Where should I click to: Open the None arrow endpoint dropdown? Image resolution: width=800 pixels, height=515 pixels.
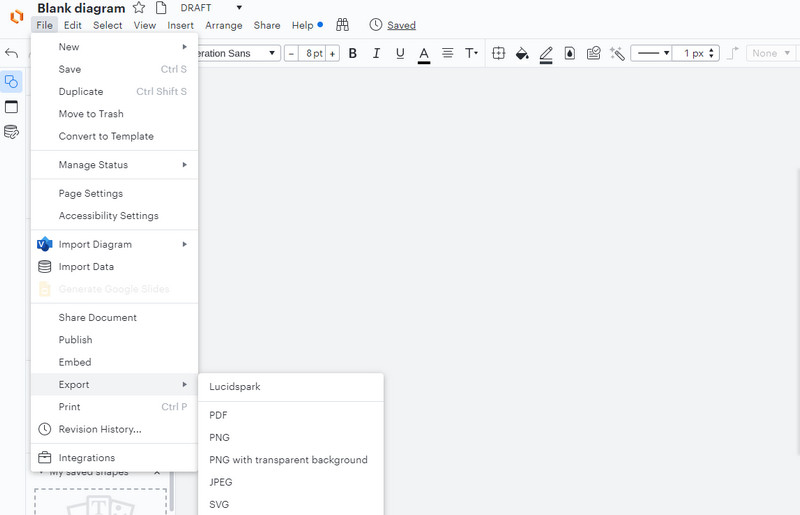point(770,53)
